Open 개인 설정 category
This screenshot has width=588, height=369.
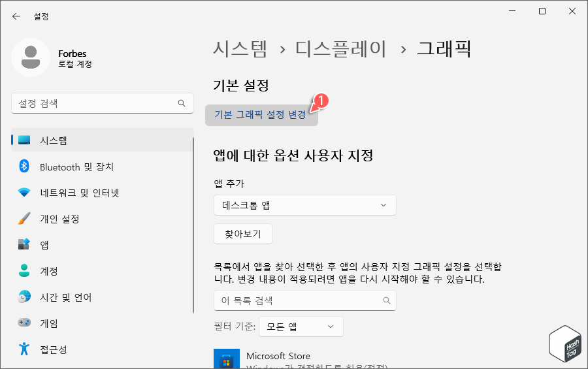tap(103, 219)
